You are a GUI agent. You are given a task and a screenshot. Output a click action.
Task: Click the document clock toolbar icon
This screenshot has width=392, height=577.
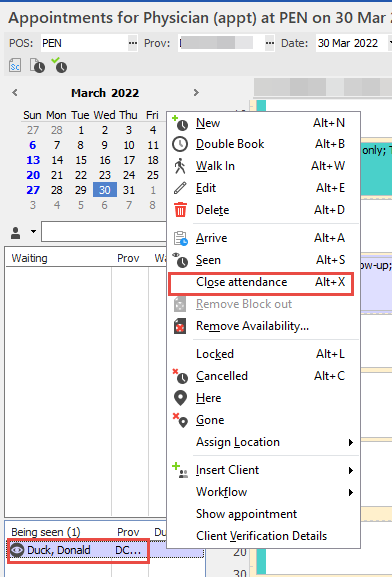pos(37,66)
